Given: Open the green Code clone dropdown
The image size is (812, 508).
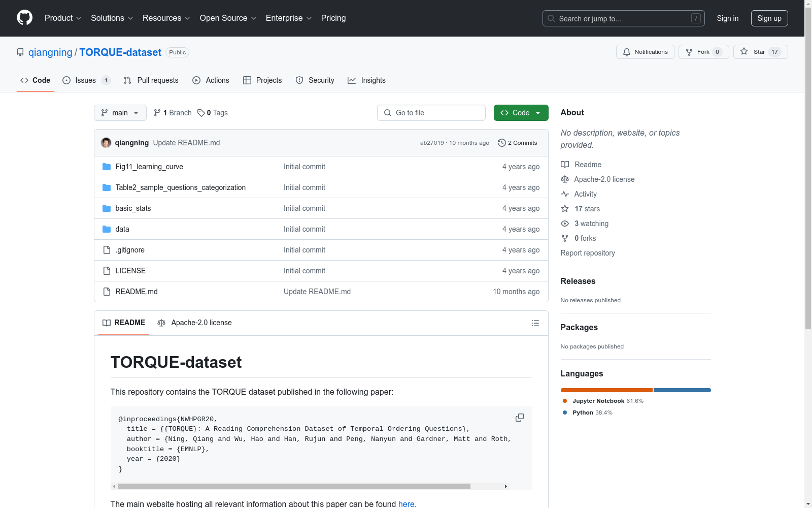Looking at the screenshot, I should point(521,113).
